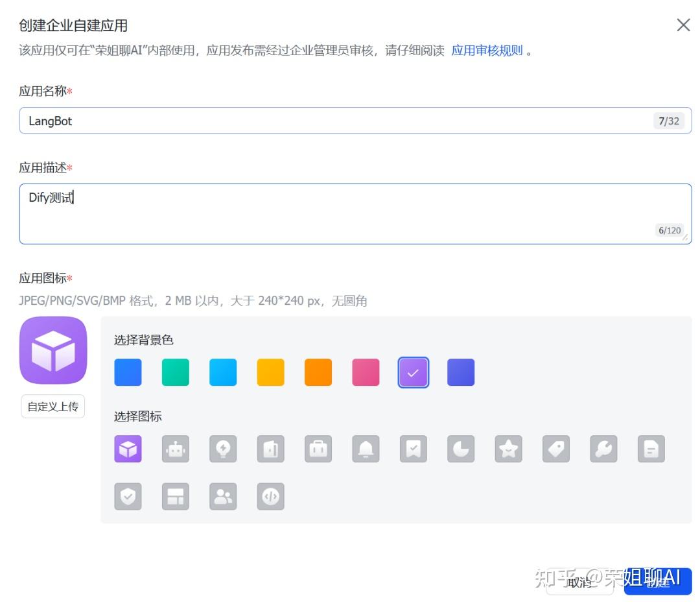Select the door-shaped app icon
The width and height of the screenshot is (700, 607).
pyautogui.click(x=270, y=448)
